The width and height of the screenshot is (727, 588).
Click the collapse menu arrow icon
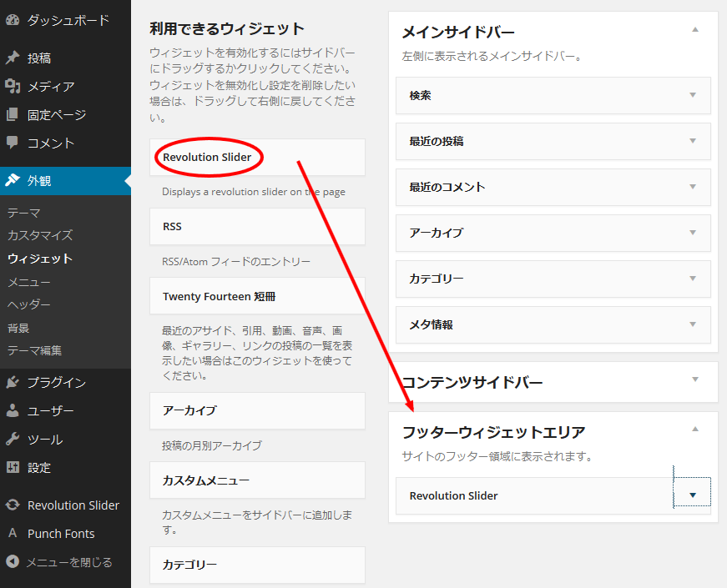(x=13, y=561)
